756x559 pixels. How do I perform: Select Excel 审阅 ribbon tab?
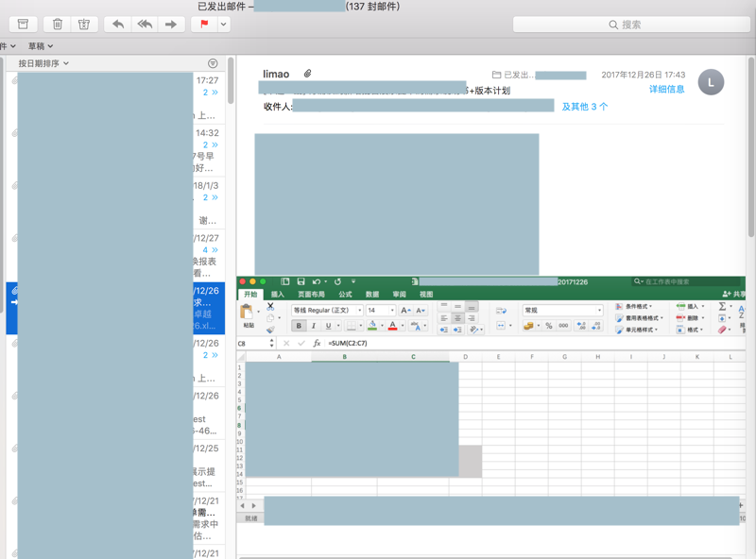click(399, 295)
